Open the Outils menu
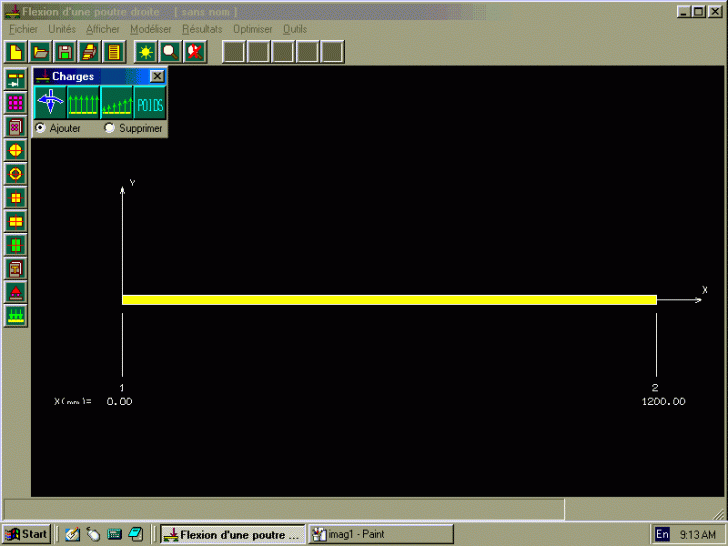728x546 pixels. pos(295,29)
